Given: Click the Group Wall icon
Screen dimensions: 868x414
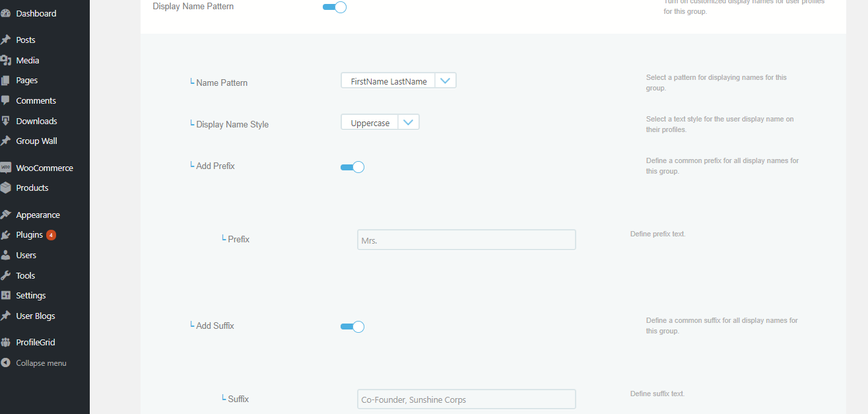Looking at the screenshot, I should click(7, 141).
